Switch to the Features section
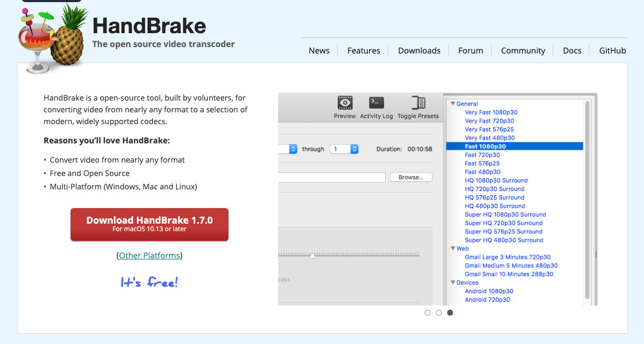This screenshot has height=344, width=644. tap(364, 50)
